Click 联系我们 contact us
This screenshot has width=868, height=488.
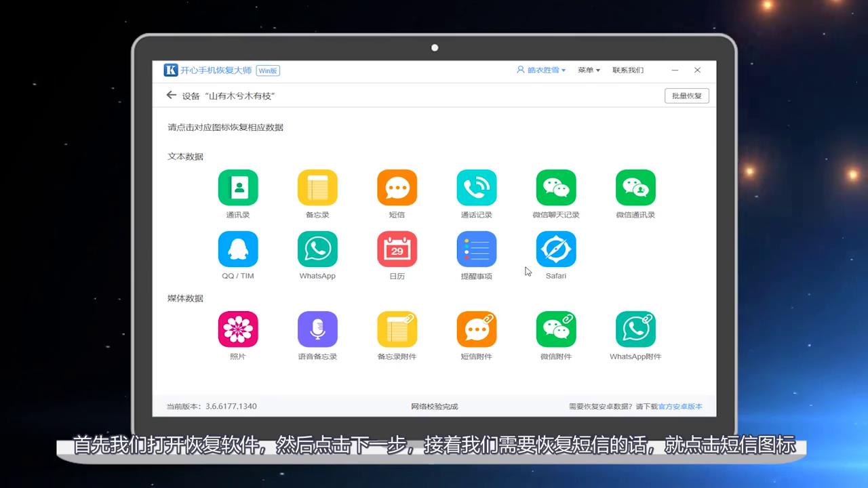(x=628, y=70)
